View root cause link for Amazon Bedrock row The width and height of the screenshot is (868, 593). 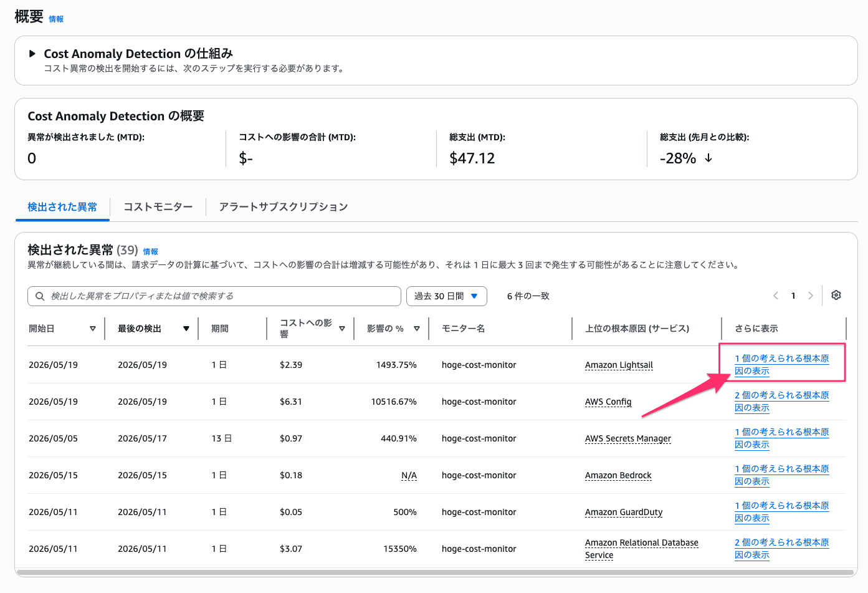782,475
